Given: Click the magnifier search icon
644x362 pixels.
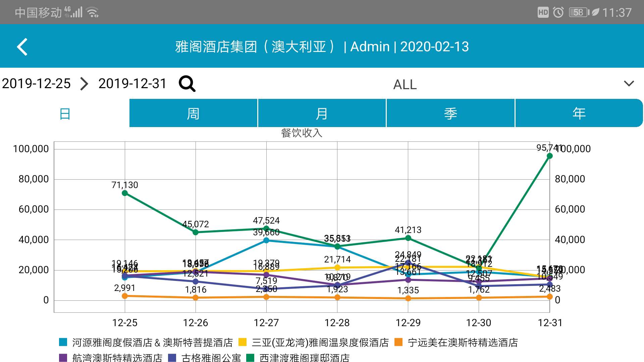Looking at the screenshot, I should pos(187,83).
